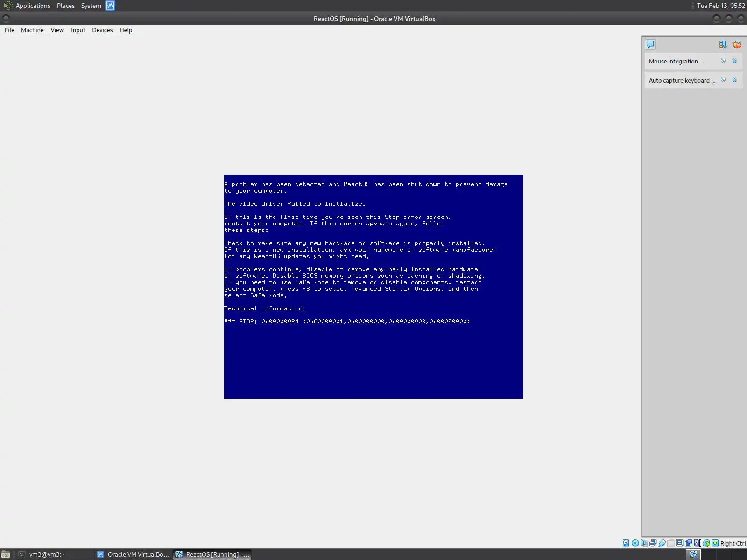Click the Right Ctrl host key label
The image size is (747, 560).
pos(733,543)
